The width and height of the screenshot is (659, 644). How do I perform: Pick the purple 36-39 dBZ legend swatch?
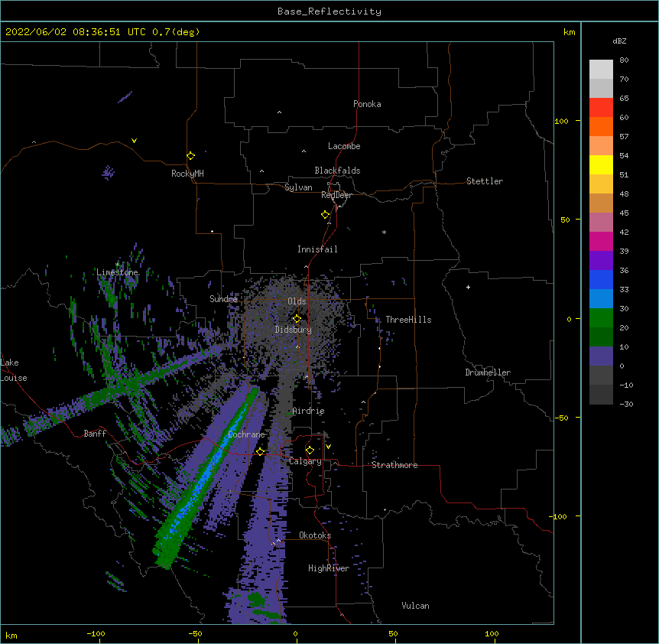[601, 260]
